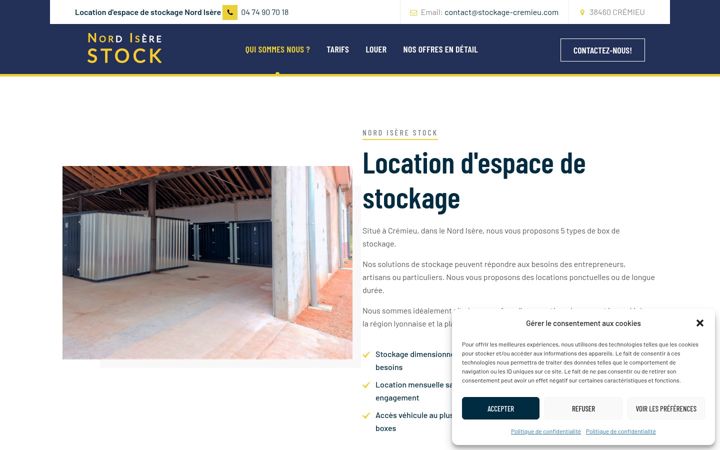Image resolution: width=720 pixels, height=450 pixels.
Task: Refuse cookies with the Refuser button
Action: [583, 408]
